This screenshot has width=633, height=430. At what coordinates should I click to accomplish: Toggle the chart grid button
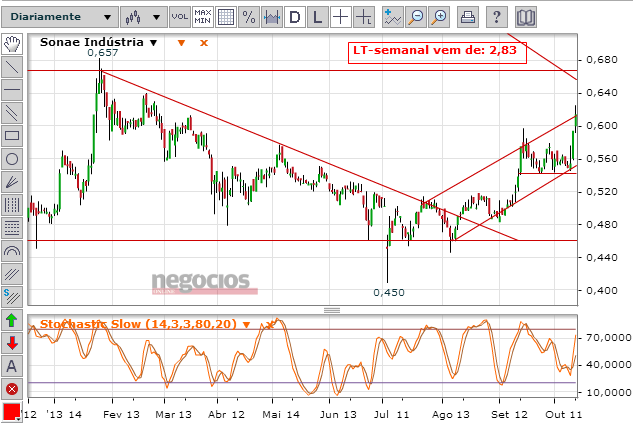[226, 17]
